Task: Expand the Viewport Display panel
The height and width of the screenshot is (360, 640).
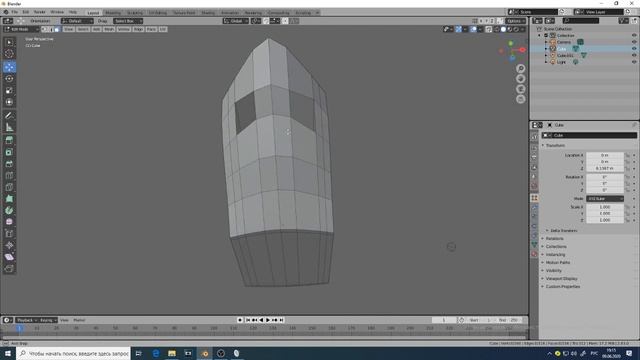Action: click(561, 278)
